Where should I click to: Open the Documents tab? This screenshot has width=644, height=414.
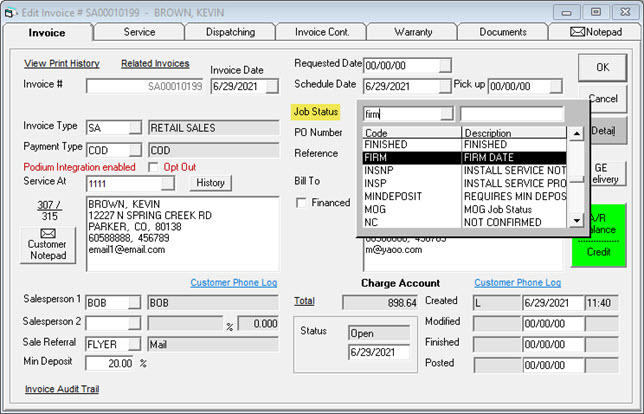[x=503, y=32]
